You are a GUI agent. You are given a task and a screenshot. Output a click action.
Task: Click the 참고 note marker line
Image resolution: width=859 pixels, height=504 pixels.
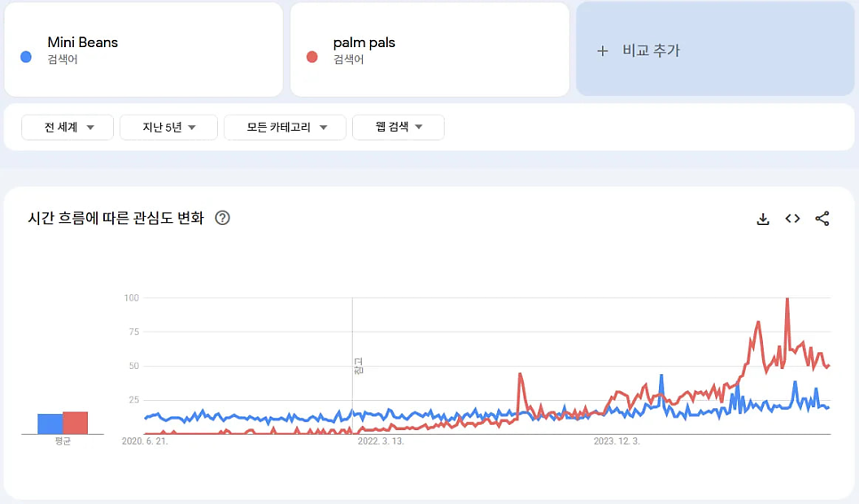click(x=353, y=364)
